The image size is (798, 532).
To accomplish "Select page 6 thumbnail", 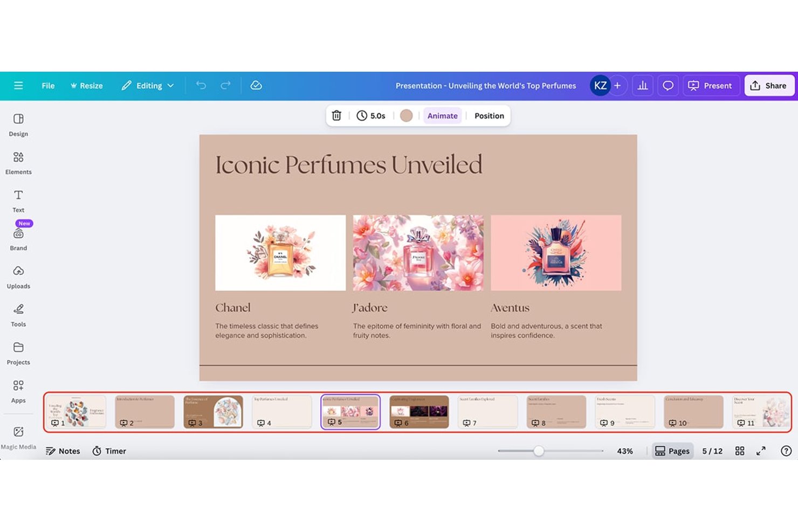I will 419,412.
